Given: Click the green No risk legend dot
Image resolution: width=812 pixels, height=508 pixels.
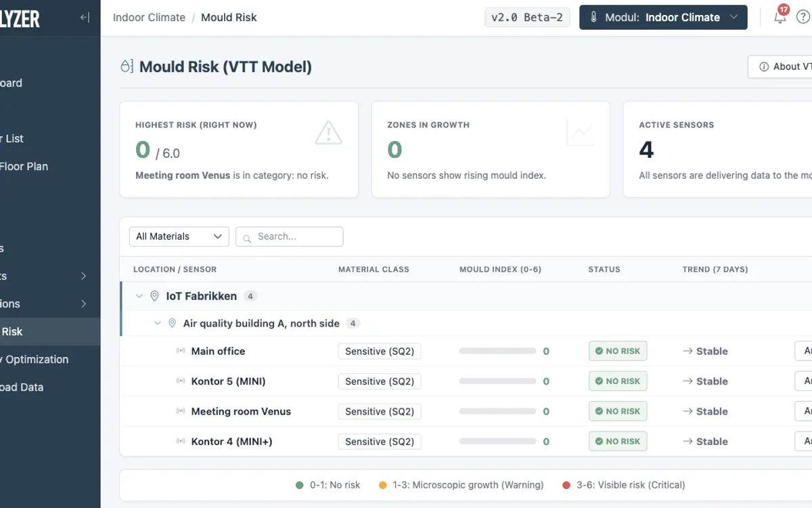Looking at the screenshot, I should (300, 485).
